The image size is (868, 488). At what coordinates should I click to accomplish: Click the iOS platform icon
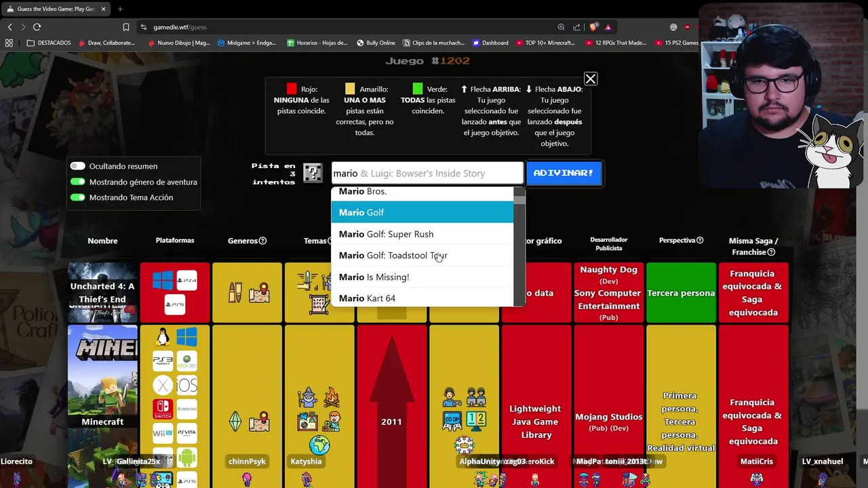click(x=186, y=386)
